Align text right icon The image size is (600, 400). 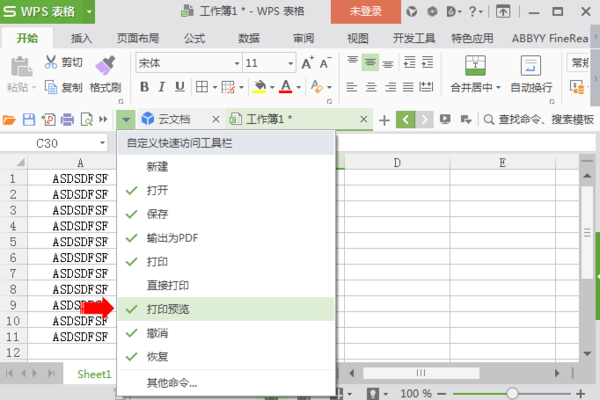click(x=390, y=87)
